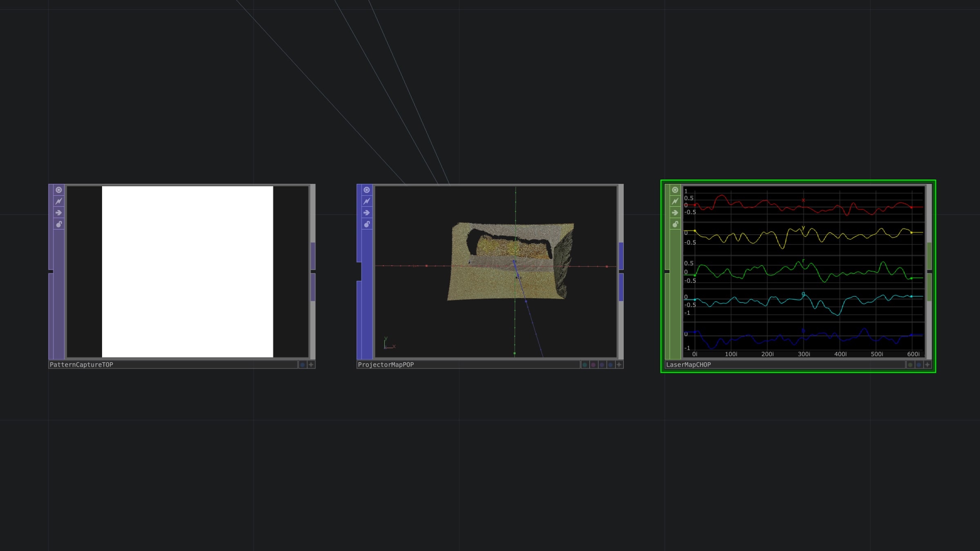This screenshot has height=551, width=980.
Task: Click the '100i' time axis label
Action: 731,354
